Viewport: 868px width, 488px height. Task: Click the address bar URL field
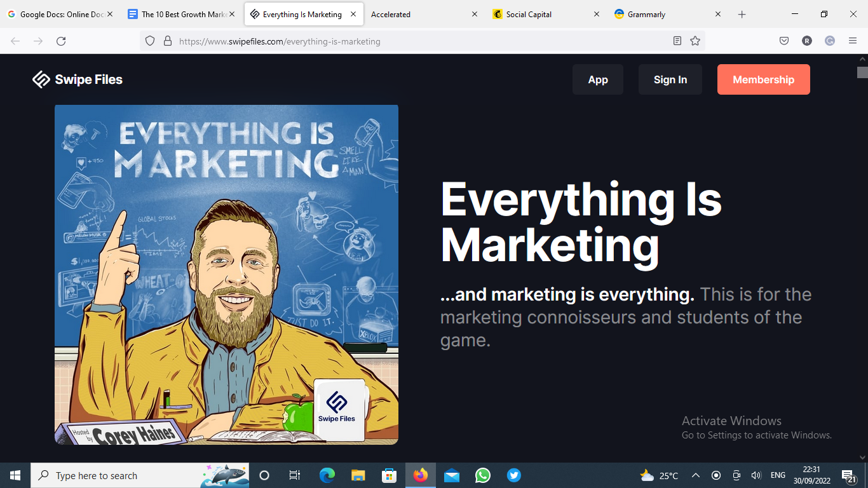[423, 41]
